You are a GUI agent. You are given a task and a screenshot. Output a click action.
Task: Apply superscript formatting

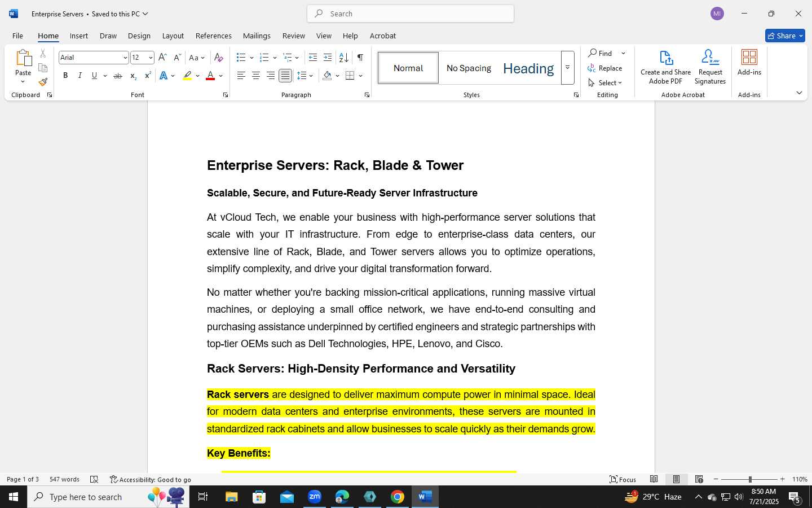[148, 76]
